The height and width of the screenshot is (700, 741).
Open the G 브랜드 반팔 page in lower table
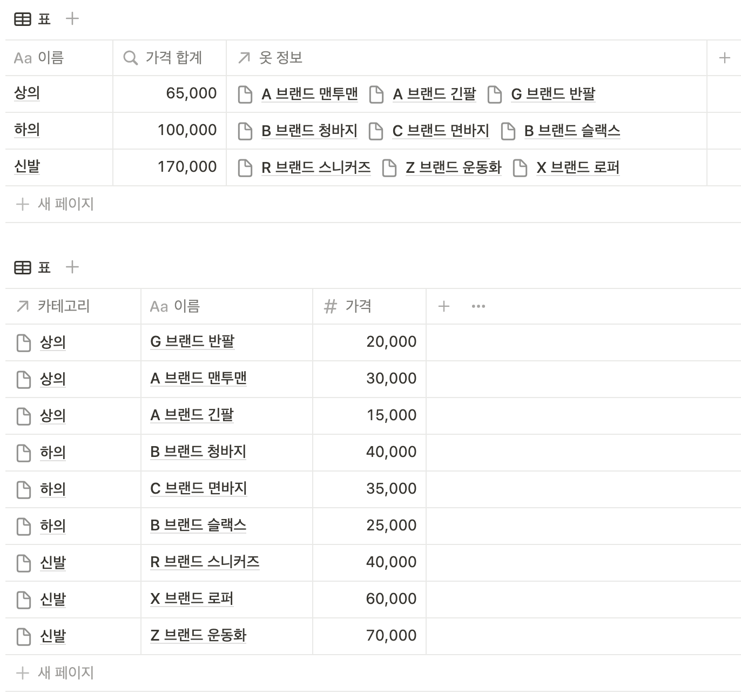pos(192,341)
